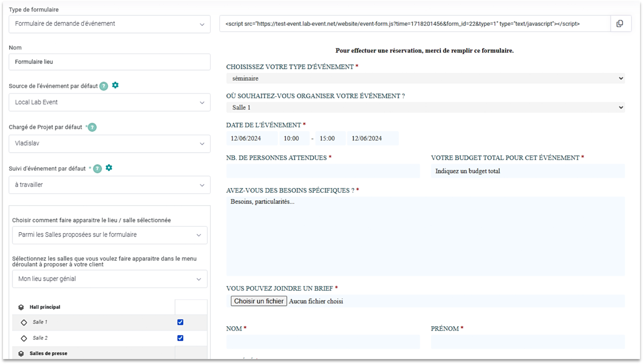Click the diamond icon beside Salle 2
The height and width of the screenshot is (364, 643).
[24, 338]
